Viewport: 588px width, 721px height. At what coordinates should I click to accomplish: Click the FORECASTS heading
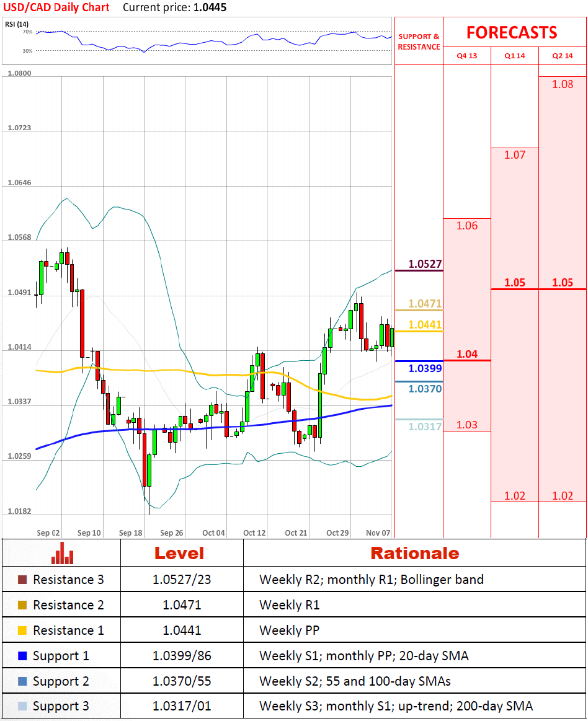coord(512,32)
